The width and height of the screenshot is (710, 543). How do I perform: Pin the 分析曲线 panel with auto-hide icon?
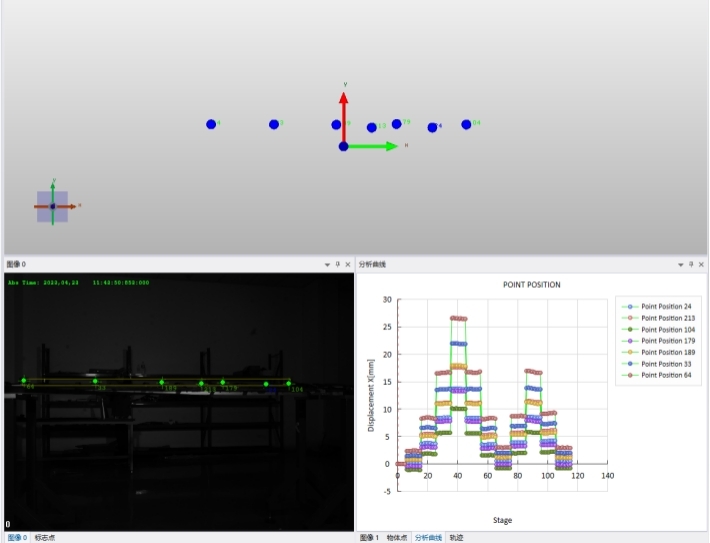click(x=690, y=264)
